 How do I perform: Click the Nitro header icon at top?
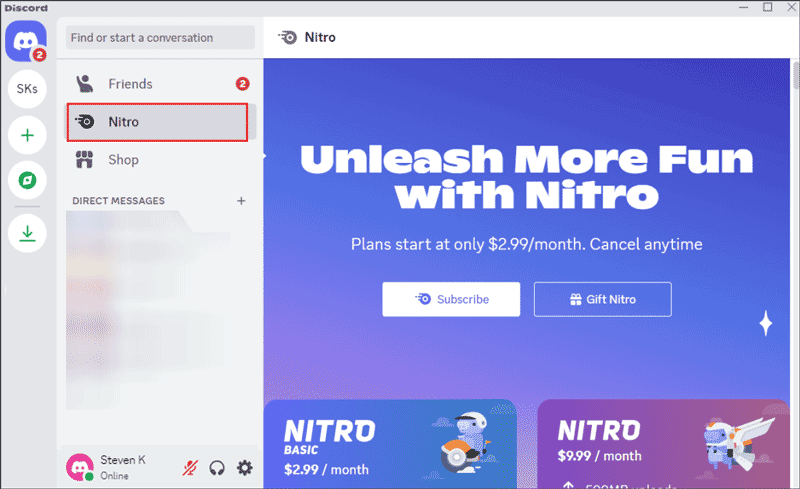(287, 37)
